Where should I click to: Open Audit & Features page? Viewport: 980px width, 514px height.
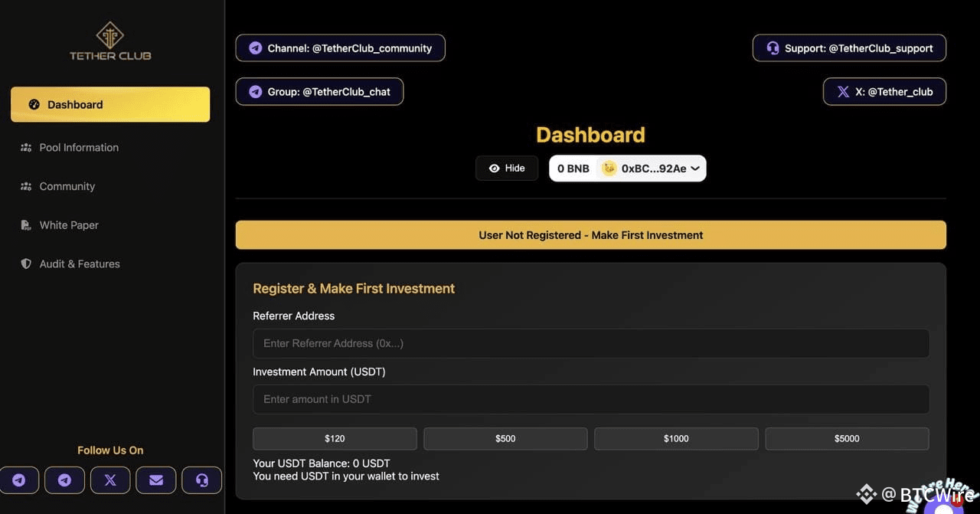tap(80, 264)
